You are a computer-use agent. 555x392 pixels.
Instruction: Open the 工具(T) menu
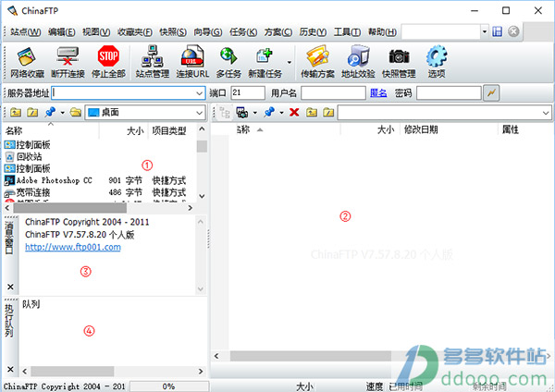tap(347, 31)
